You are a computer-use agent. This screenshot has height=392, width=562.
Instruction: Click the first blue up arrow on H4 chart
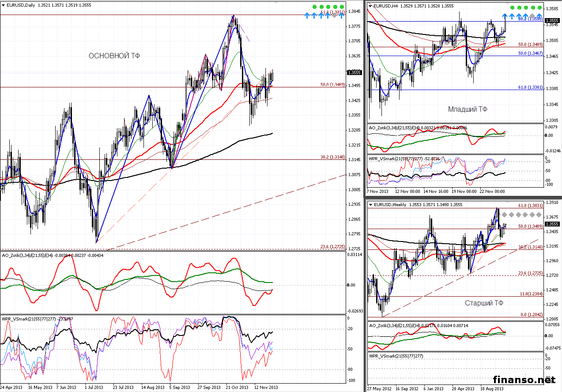click(505, 16)
